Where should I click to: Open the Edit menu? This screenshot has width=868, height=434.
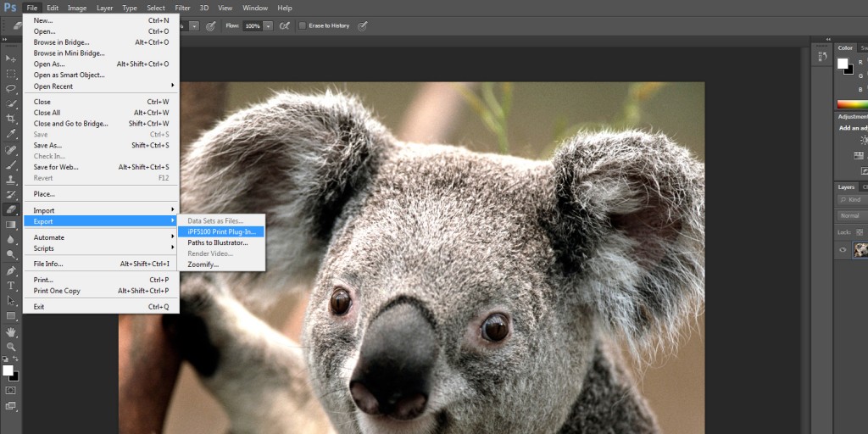(x=53, y=8)
